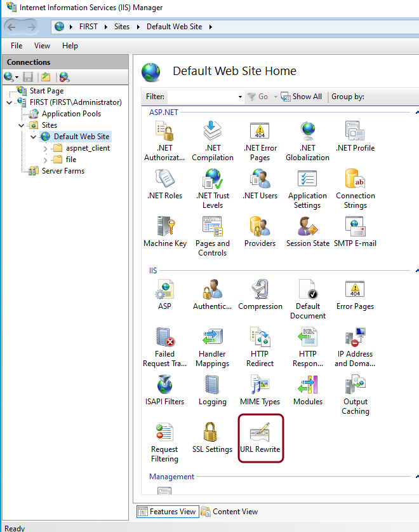The width and height of the screenshot is (419, 532).
Task: Collapse the ASP.NET group section
Action: [417, 113]
